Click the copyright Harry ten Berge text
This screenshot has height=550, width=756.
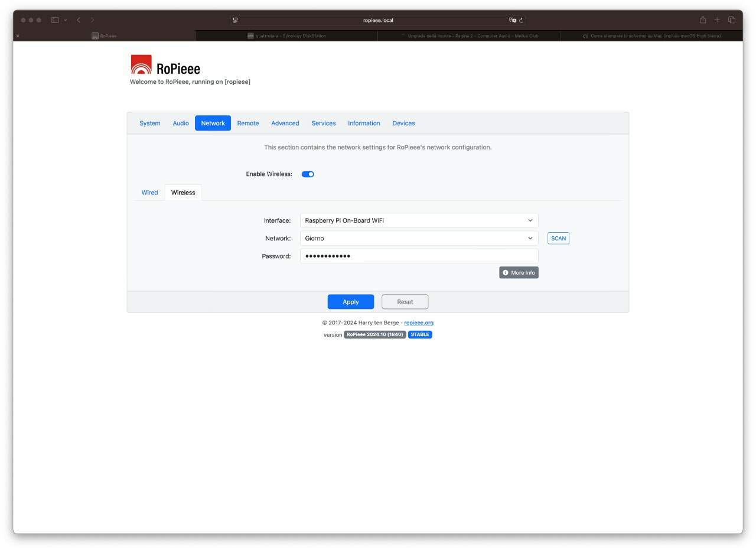[361, 323]
